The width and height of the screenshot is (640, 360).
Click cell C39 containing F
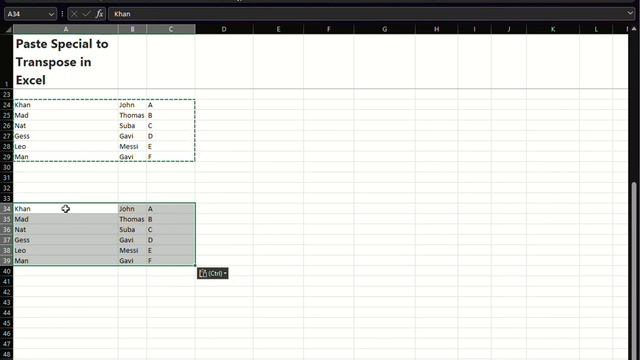point(171,261)
